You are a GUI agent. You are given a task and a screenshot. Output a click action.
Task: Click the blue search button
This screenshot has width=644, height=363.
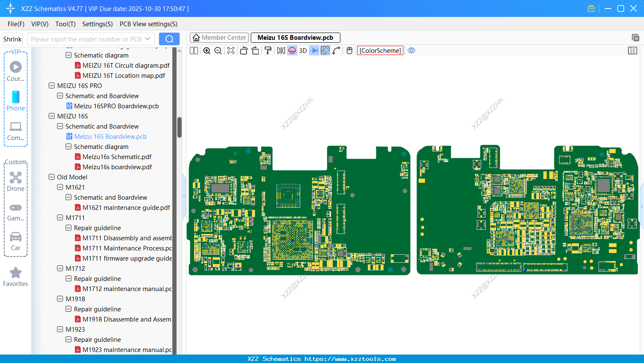click(x=169, y=39)
